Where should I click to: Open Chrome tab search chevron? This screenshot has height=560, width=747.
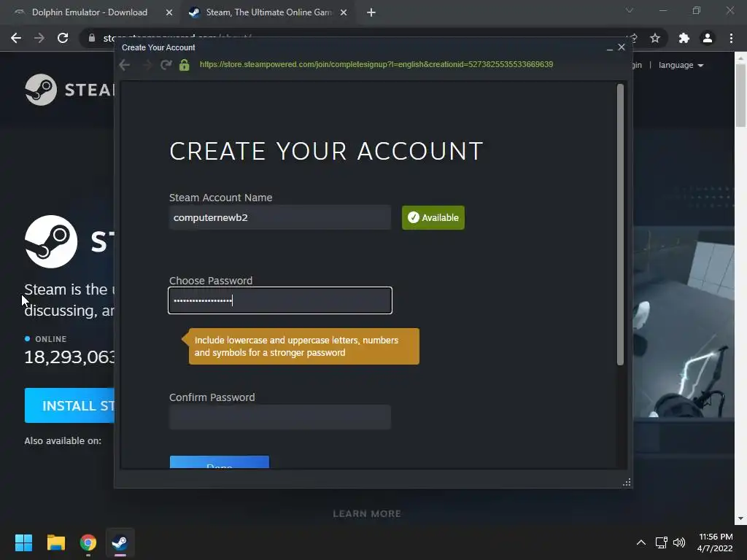[630, 10]
